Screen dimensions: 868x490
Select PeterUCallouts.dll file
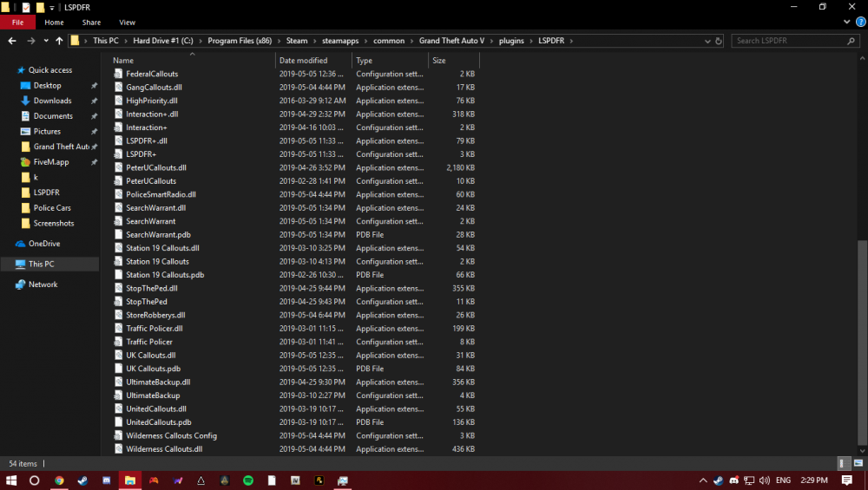pyautogui.click(x=156, y=167)
